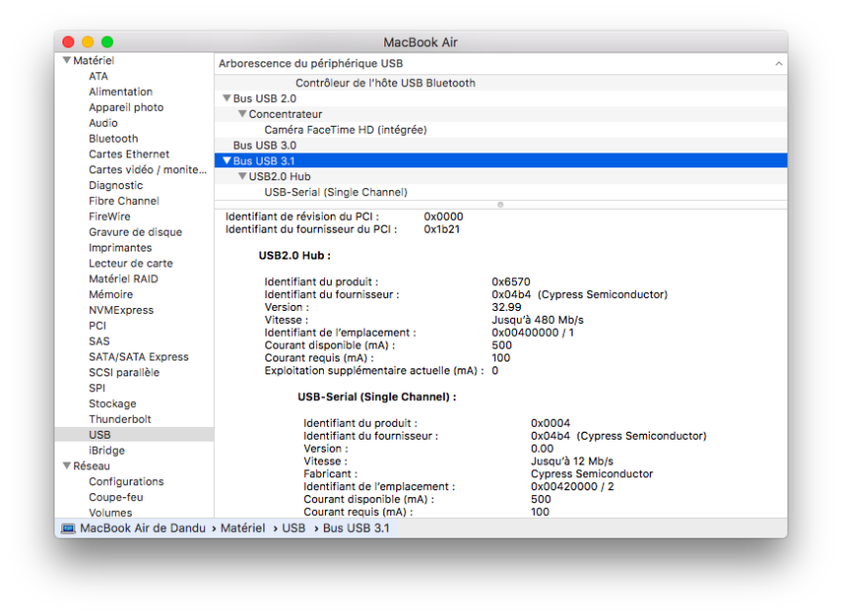This screenshot has height=616, width=842.
Task: Open Cartes vidéo / moniteurs category
Action: tap(148, 169)
